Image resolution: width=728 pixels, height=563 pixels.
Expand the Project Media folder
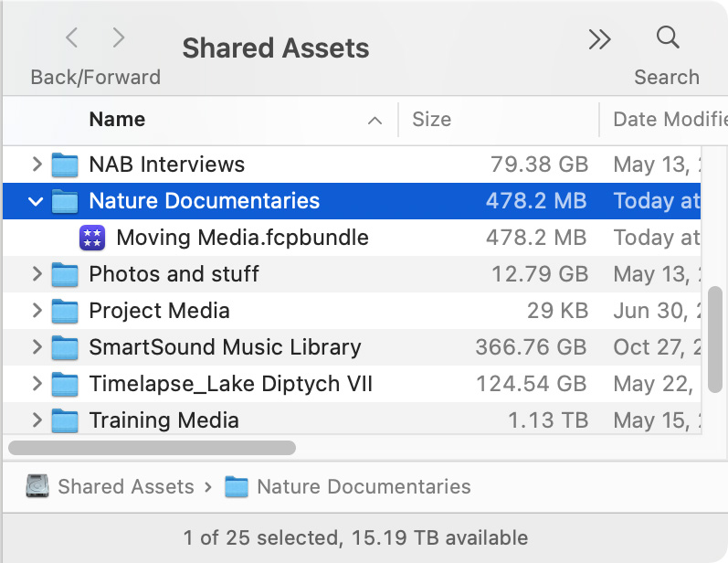(37, 312)
